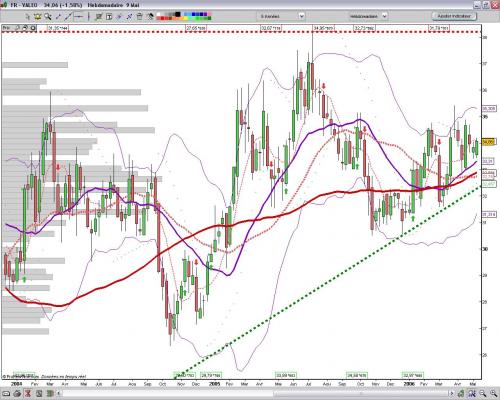This screenshot has width=500, height=400.
Task: Pick the dark blue color swatch
Action: click(x=202, y=14)
